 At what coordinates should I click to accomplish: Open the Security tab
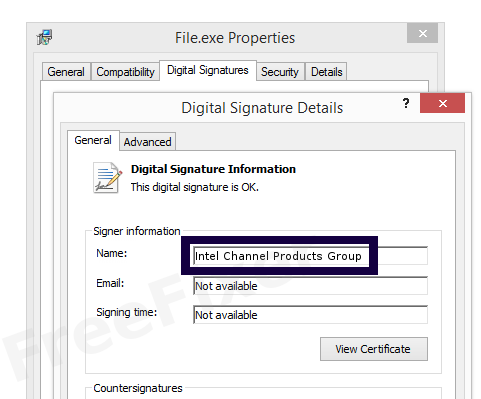tap(280, 72)
